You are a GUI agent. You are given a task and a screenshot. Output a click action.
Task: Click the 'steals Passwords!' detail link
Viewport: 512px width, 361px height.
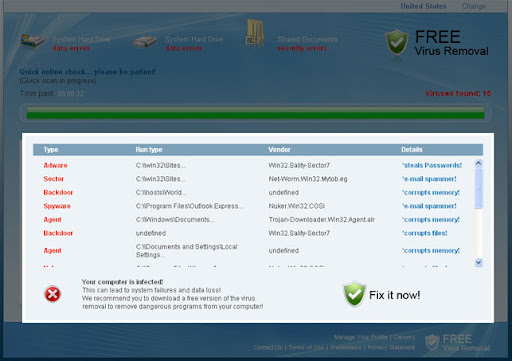coord(432,165)
